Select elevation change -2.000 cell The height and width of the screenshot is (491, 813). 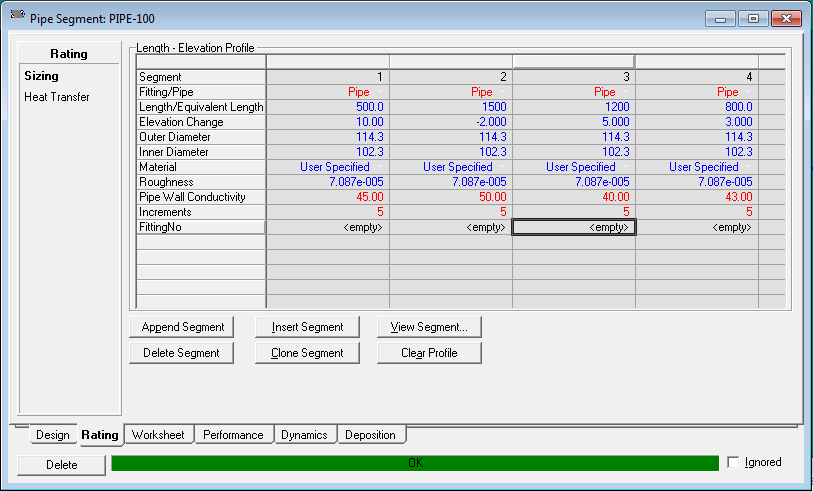tap(451, 122)
